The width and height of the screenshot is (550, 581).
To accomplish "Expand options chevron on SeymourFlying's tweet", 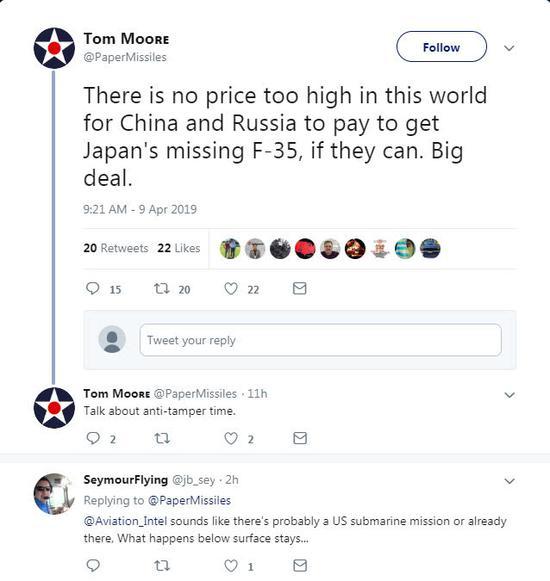I will (x=510, y=481).
